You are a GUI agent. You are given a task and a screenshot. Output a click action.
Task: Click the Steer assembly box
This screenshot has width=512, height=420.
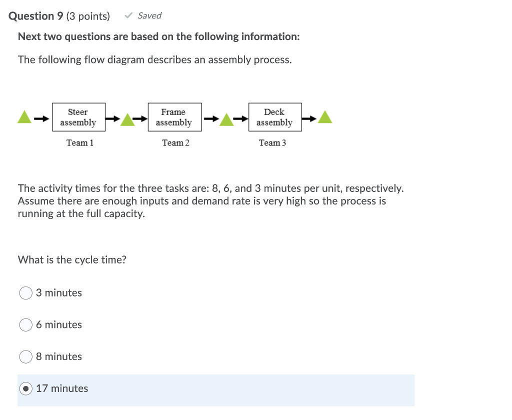point(78,117)
